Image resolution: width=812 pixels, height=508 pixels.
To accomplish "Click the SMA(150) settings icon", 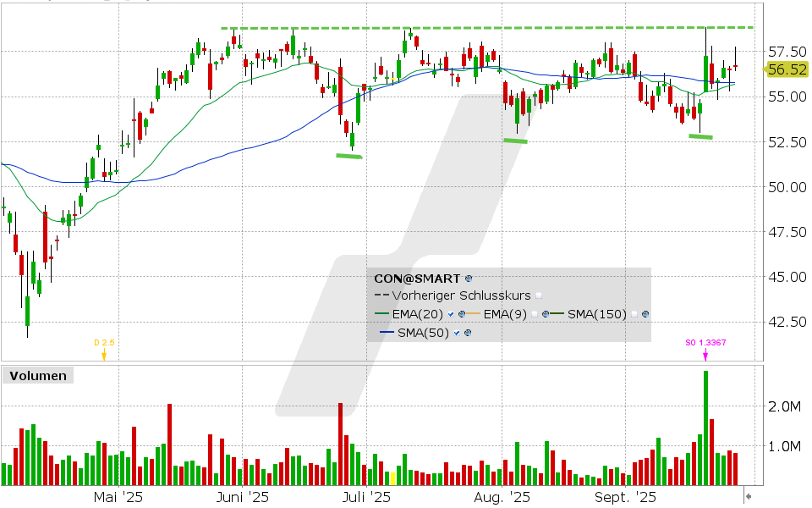I will tap(645, 314).
